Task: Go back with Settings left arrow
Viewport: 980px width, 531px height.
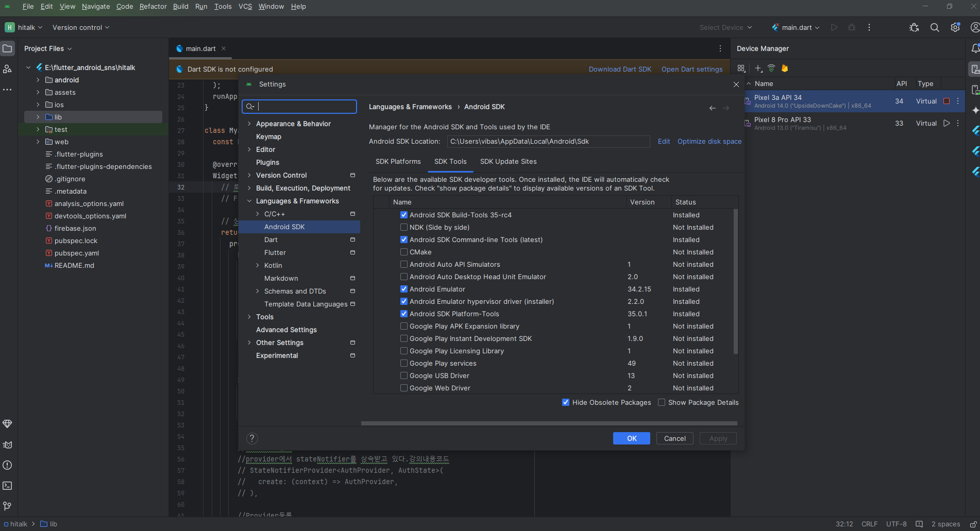Action: click(713, 108)
